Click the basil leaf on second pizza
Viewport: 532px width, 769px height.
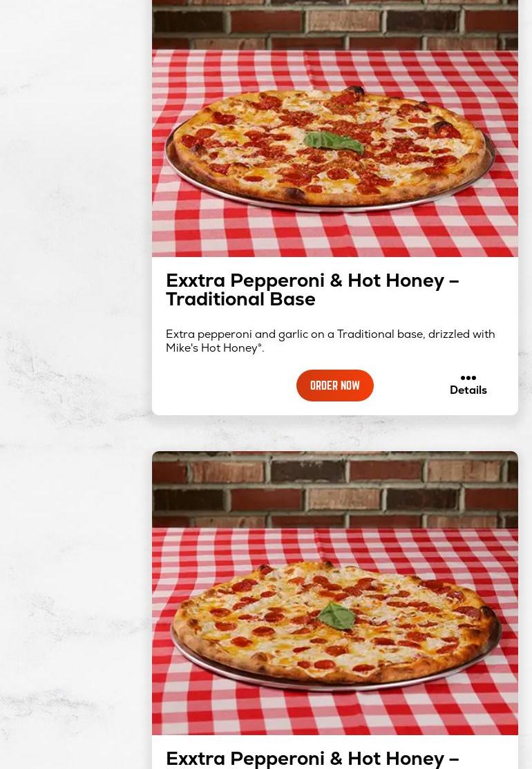[337, 616]
